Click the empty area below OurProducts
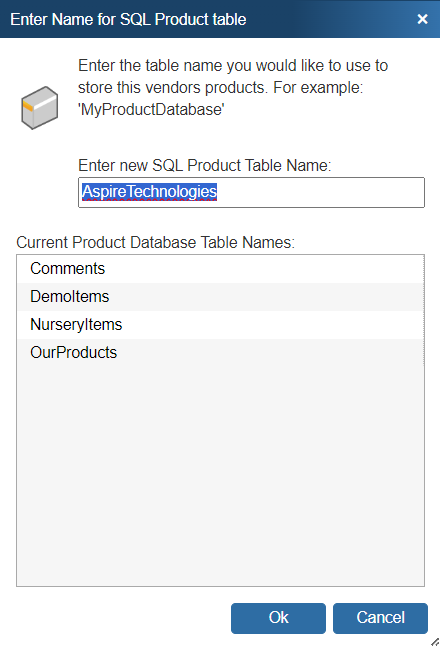440x646 pixels. coord(220,476)
